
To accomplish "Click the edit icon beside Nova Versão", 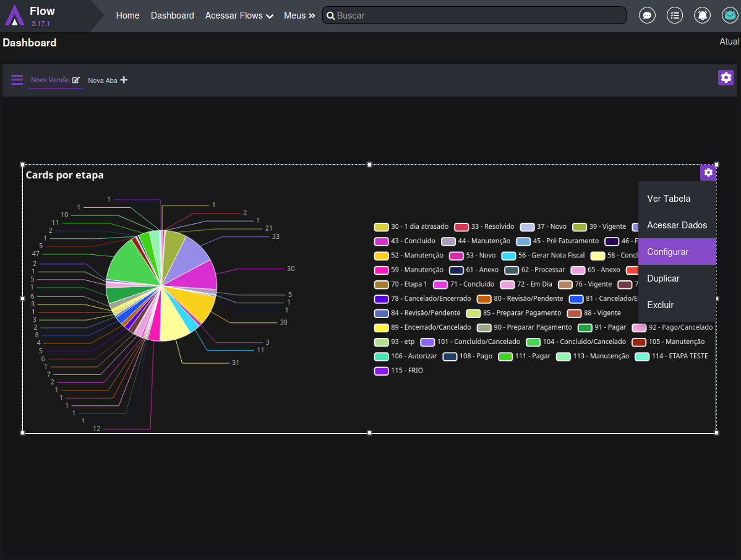I will click(76, 80).
